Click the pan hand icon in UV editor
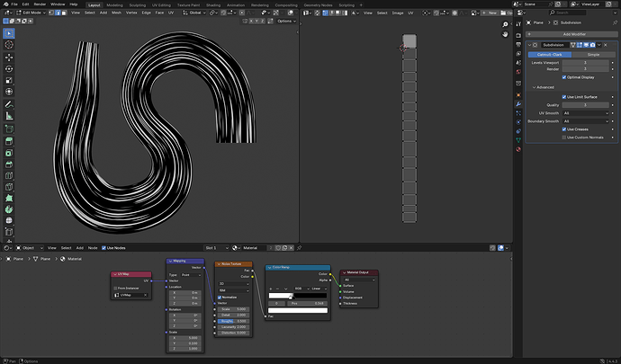The width and height of the screenshot is (621, 364). point(505,34)
